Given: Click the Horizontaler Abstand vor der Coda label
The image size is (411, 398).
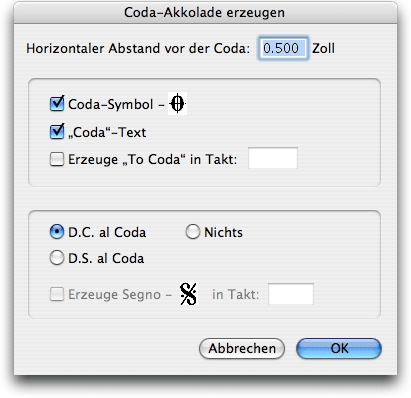Looking at the screenshot, I should (x=138, y=49).
